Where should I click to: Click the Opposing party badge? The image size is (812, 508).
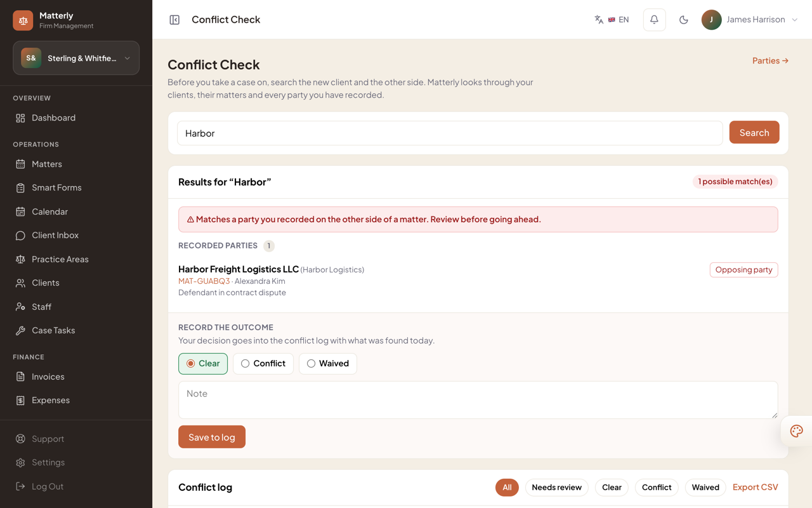click(744, 270)
